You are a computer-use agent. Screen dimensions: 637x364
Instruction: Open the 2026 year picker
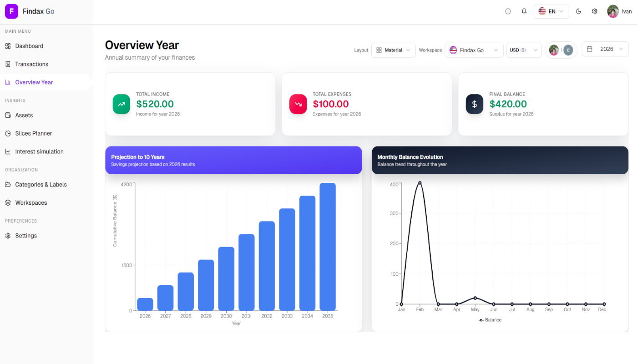(605, 49)
